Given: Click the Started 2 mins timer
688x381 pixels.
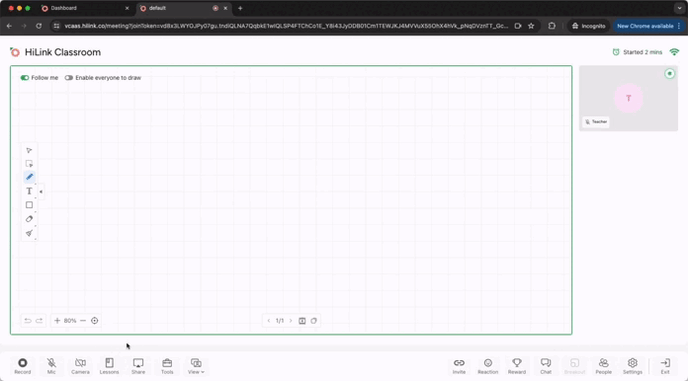Looking at the screenshot, I should coord(638,52).
